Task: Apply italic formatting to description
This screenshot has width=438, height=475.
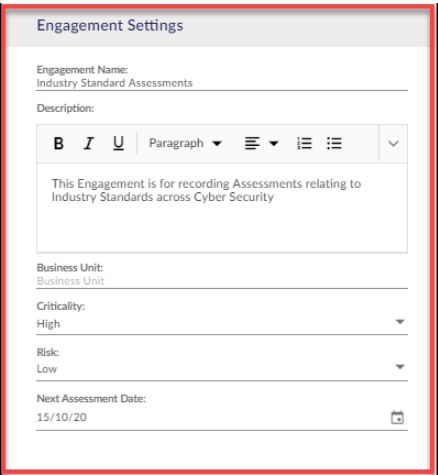Action: tap(88, 144)
